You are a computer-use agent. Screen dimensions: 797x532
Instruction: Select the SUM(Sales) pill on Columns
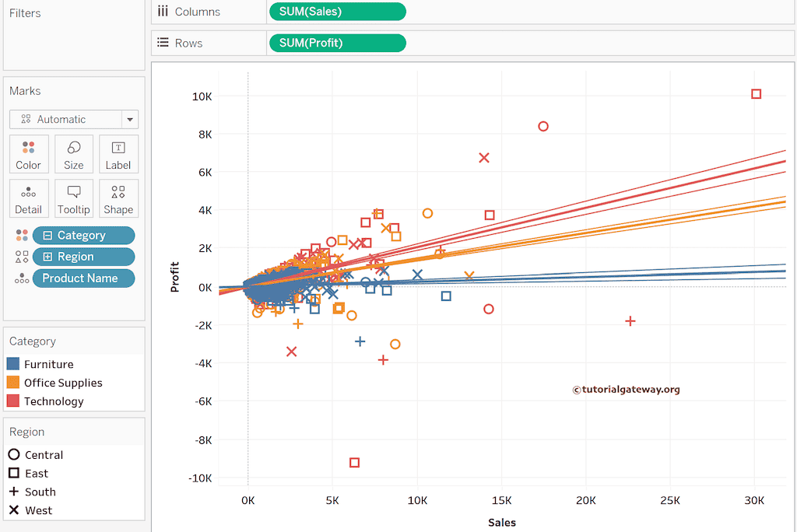337,12
